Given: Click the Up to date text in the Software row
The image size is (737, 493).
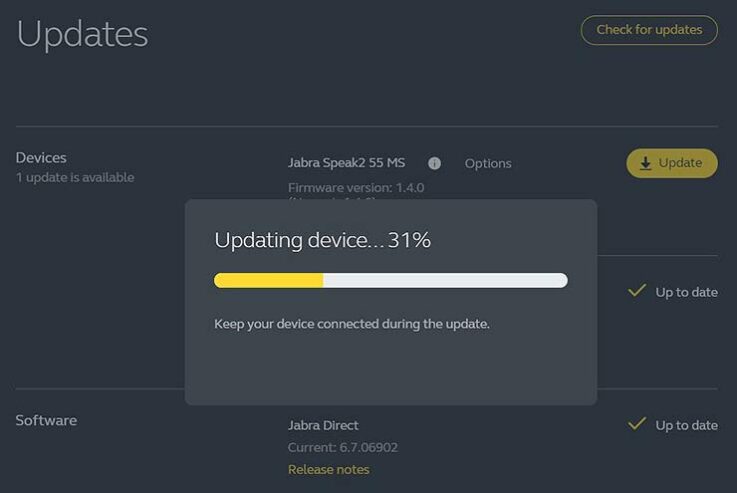Looking at the screenshot, I should [686, 425].
